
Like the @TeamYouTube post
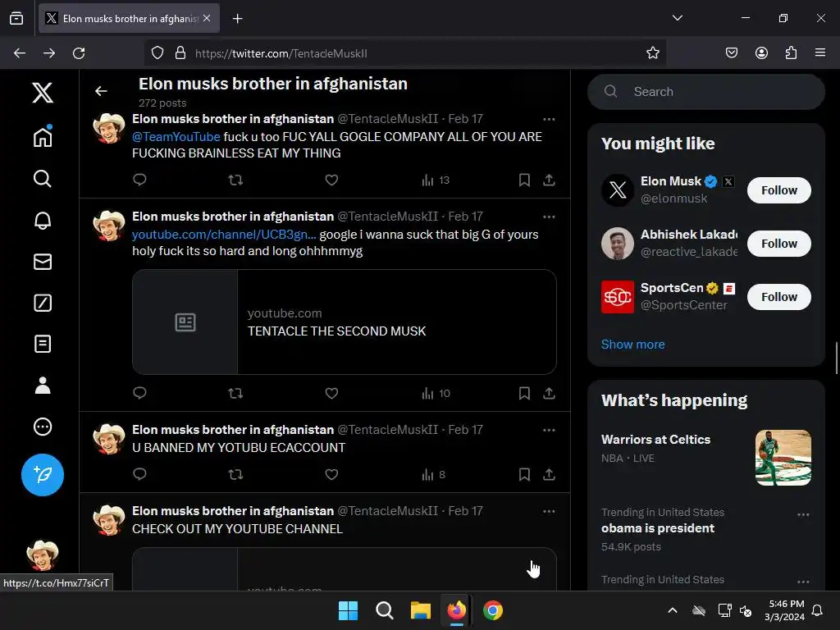(331, 180)
